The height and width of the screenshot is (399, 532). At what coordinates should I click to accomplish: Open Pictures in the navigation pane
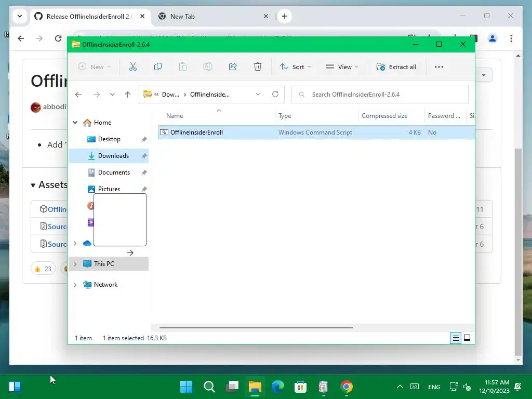109,189
